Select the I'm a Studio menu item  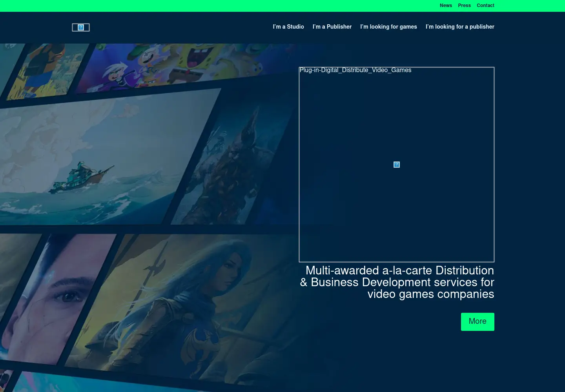288,27
